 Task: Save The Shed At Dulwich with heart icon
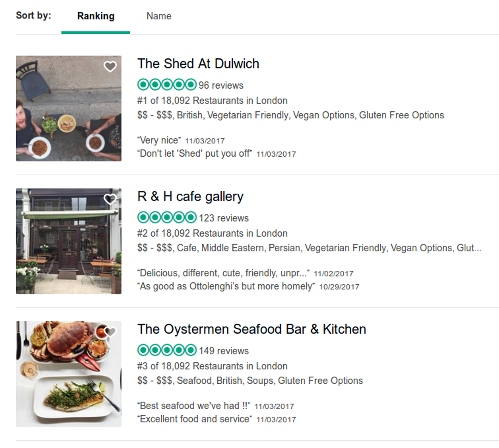coord(110,67)
